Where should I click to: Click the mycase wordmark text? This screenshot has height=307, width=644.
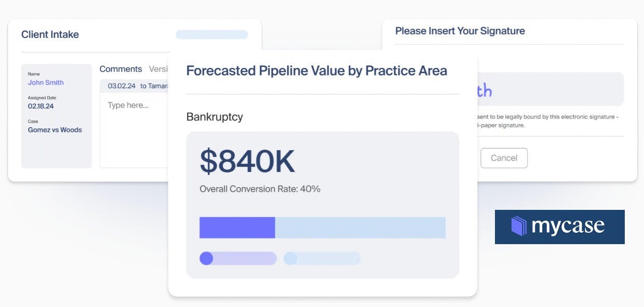pyautogui.click(x=568, y=226)
